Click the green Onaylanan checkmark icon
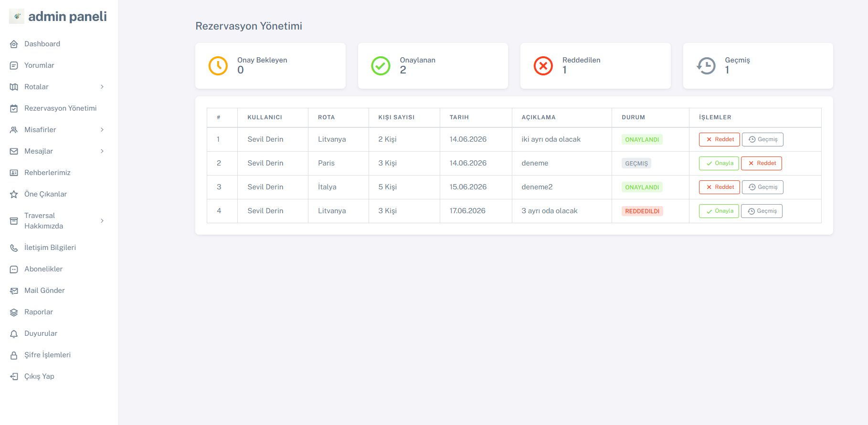Viewport: 868px width, 425px height. coord(381,66)
